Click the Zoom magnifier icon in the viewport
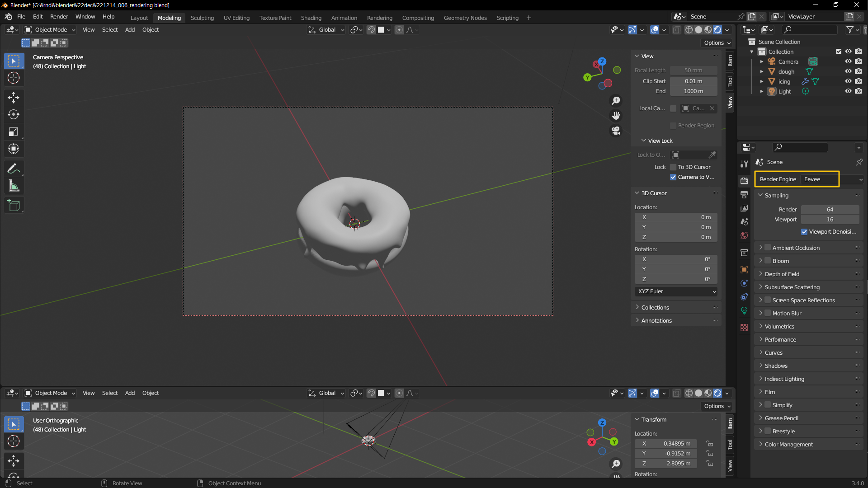Screen dimensions: 868x488 pos(616,100)
